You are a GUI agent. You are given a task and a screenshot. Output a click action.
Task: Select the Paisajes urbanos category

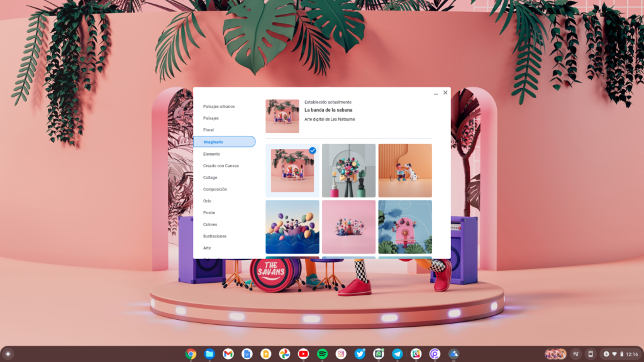[219, 106]
